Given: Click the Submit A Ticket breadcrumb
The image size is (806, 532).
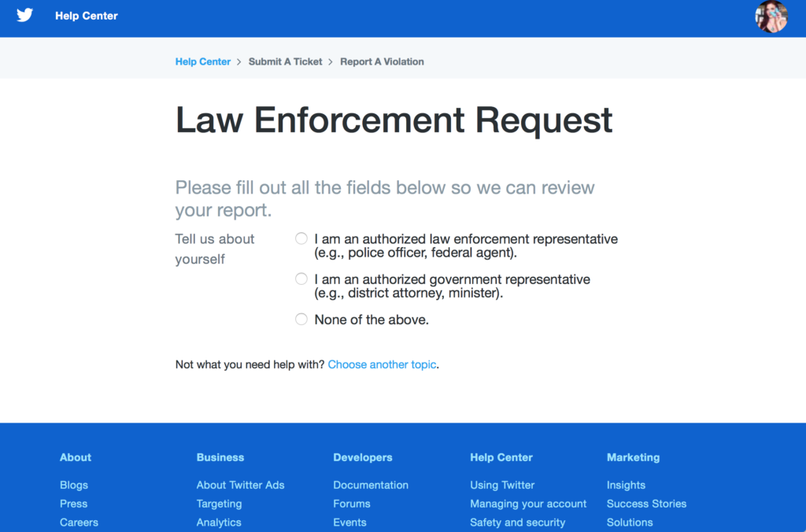Looking at the screenshot, I should (x=285, y=61).
